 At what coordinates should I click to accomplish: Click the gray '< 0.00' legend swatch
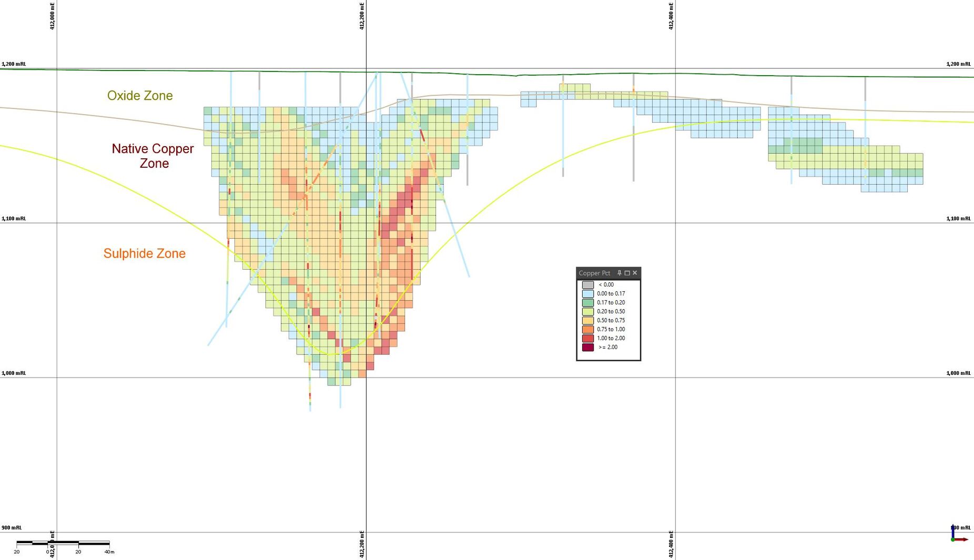[588, 284]
